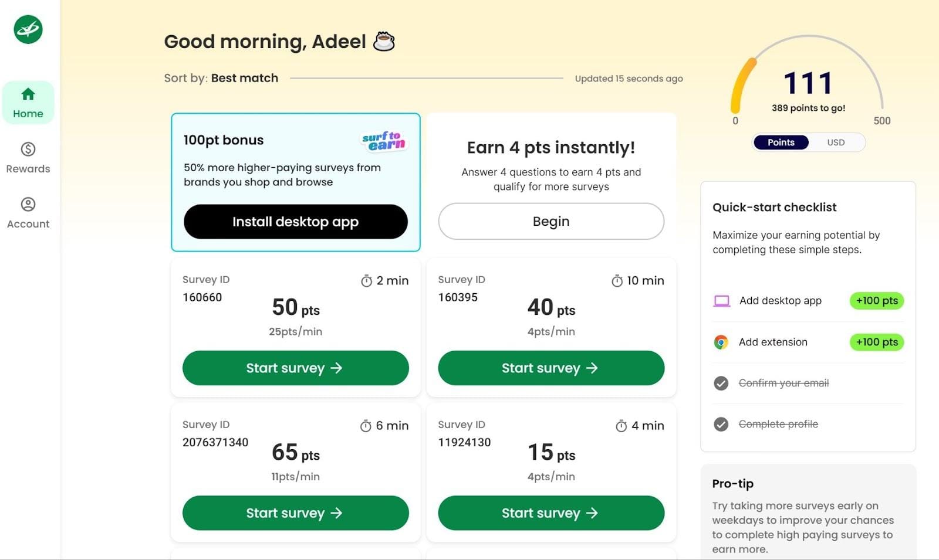Viewport: 939px width, 560px height.
Task: Open Account from the sidebar icon
Action: pyautogui.click(x=28, y=212)
